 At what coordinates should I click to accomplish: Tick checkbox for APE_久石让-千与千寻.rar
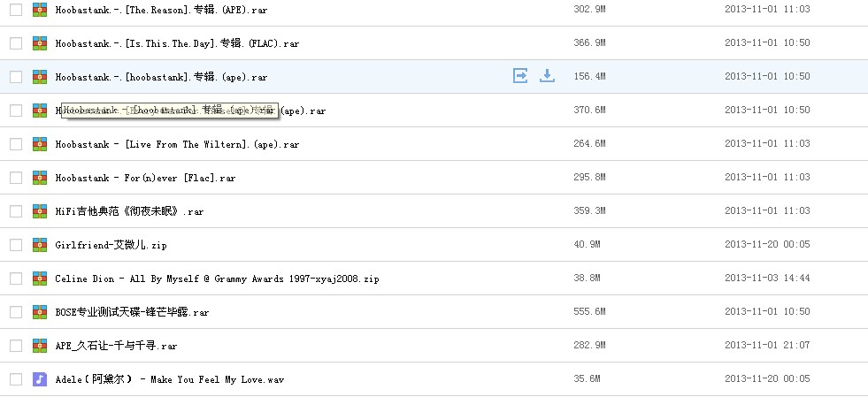16,346
